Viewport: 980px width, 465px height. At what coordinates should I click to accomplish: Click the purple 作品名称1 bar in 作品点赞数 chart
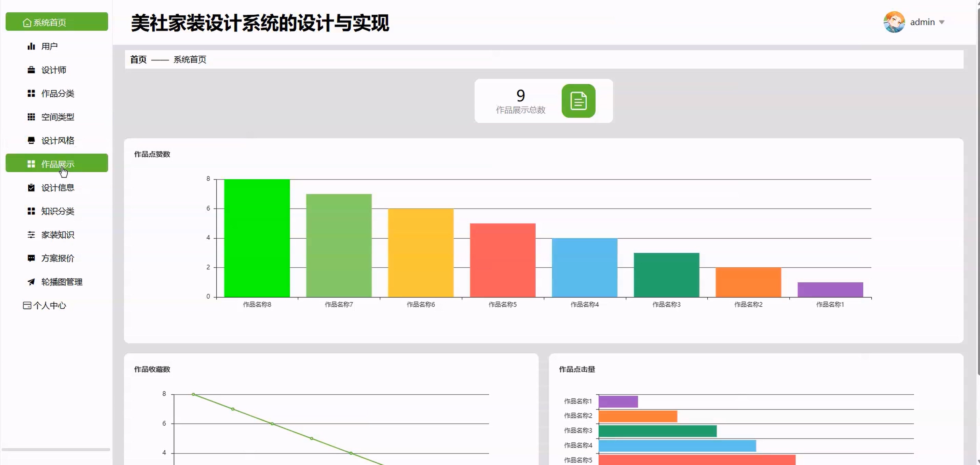point(830,289)
